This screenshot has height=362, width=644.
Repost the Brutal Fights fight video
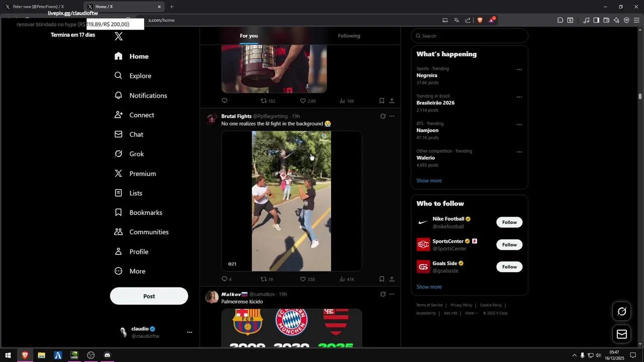(264, 279)
